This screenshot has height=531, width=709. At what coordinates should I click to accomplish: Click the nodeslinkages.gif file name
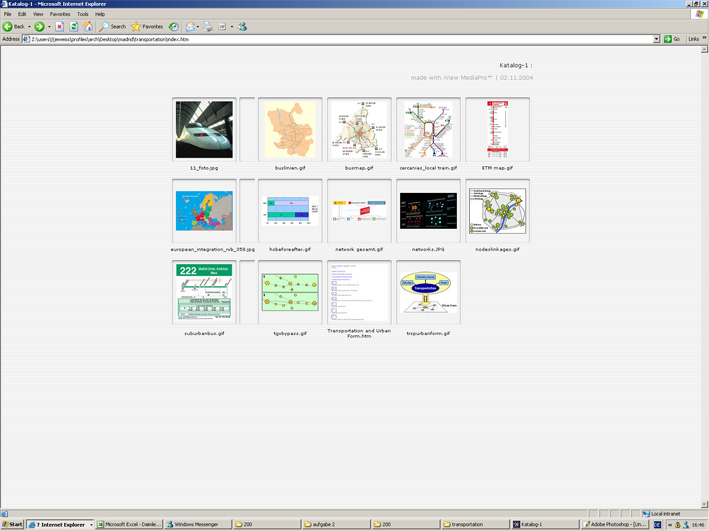(x=497, y=249)
